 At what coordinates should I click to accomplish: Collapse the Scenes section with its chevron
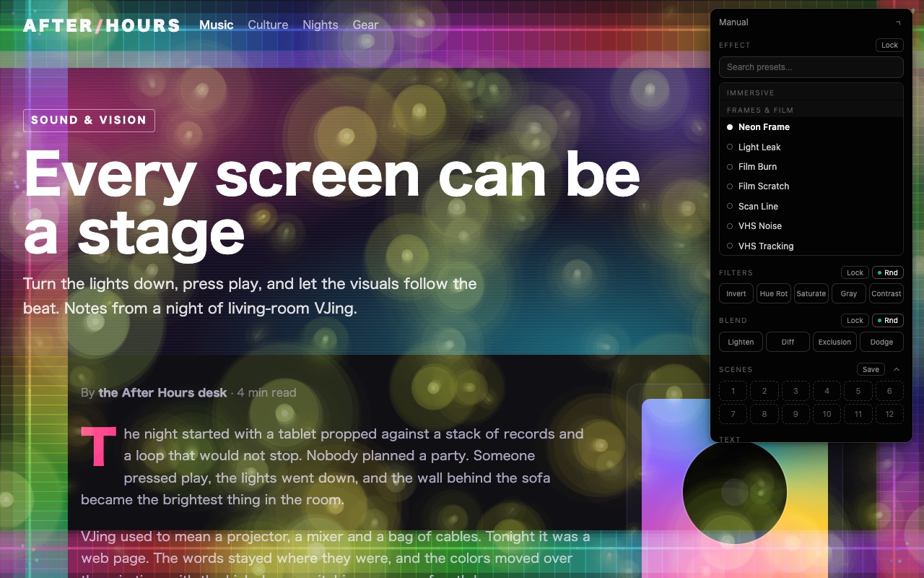click(897, 369)
